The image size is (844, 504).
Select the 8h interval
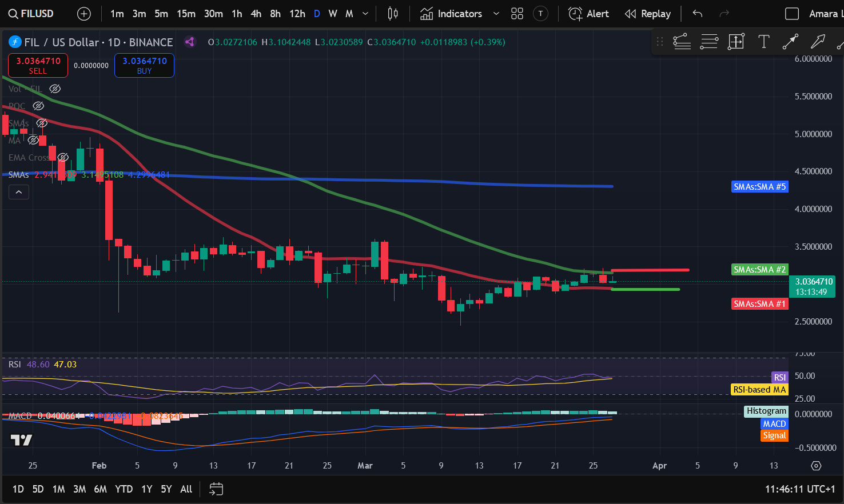[x=276, y=14]
